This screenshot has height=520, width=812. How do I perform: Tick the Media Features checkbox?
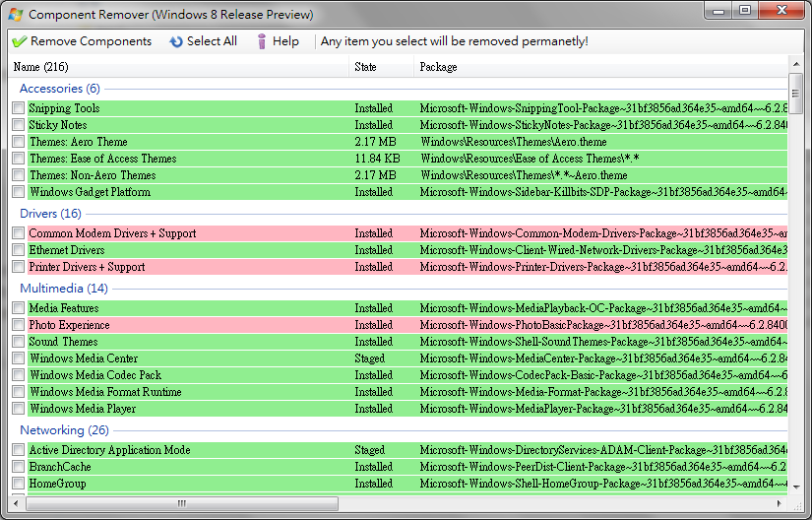tap(19, 308)
